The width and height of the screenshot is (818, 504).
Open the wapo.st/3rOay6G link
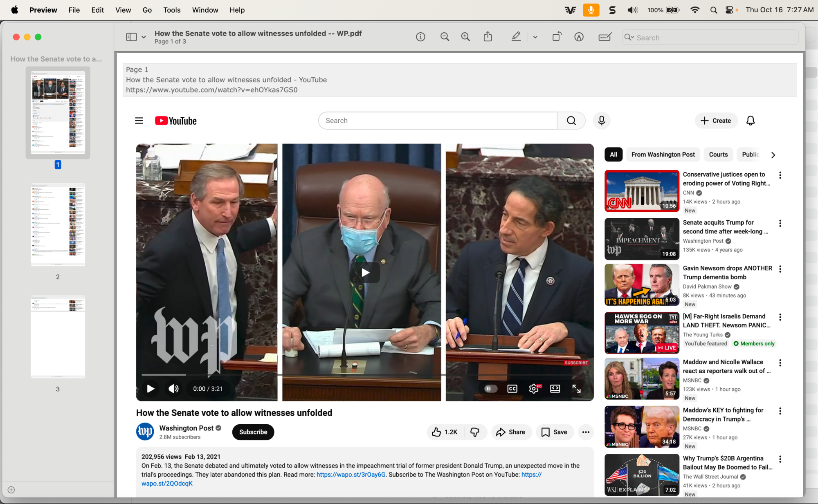pyautogui.click(x=351, y=475)
